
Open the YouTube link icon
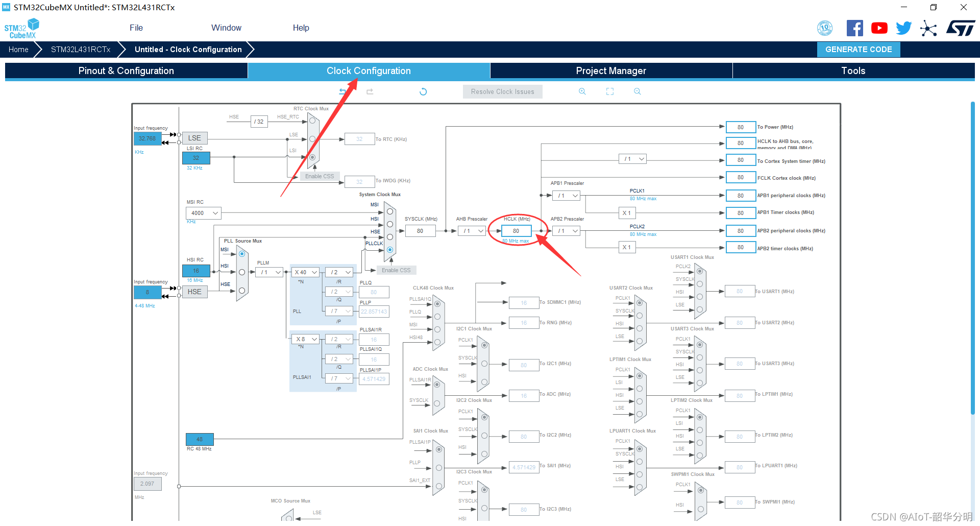[x=879, y=28]
